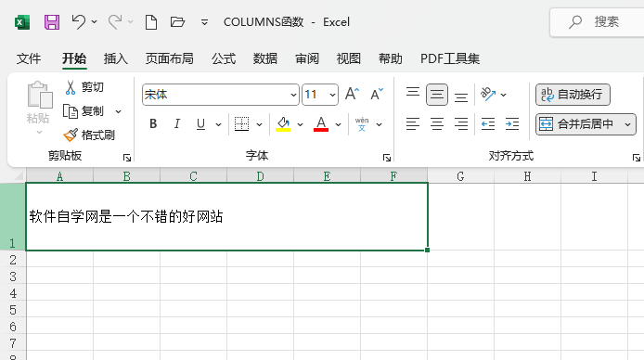Select merged cell with 软件自学网 text
The width and height of the screenshot is (644, 360).
(226, 216)
